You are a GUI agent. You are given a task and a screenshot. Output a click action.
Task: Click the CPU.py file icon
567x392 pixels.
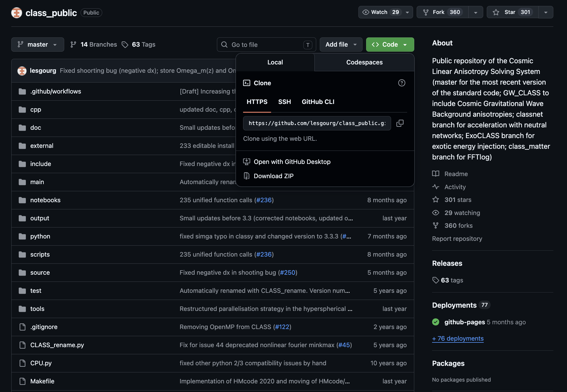point(22,363)
